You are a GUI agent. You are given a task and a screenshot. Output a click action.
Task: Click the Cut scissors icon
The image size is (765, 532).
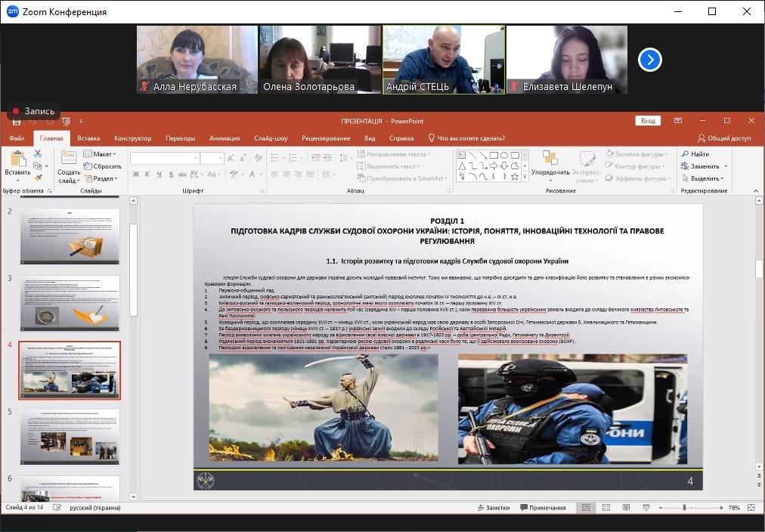(38, 154)
